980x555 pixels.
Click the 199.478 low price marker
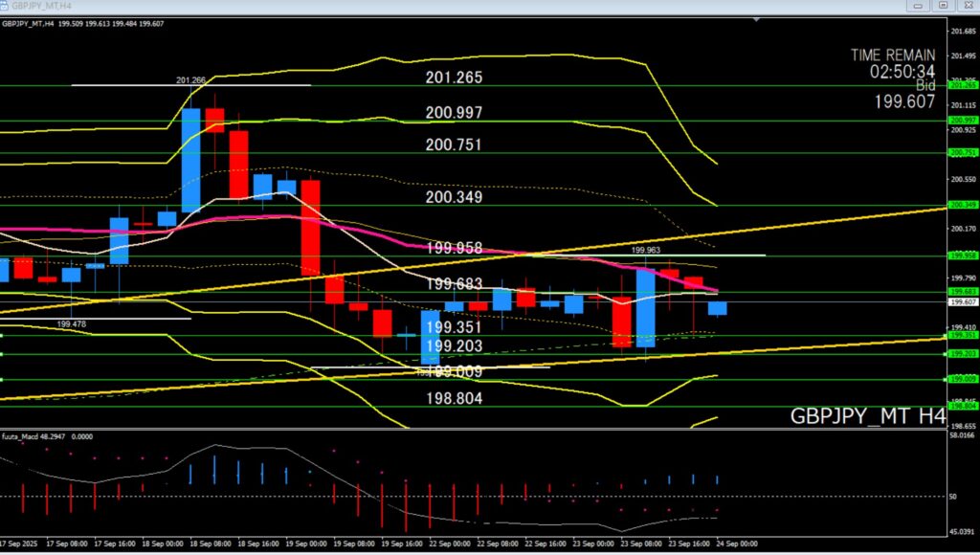click(71, 324)
